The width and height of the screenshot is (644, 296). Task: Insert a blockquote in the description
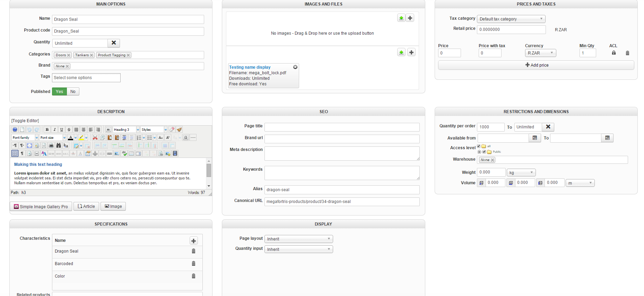tap(108, 129)
